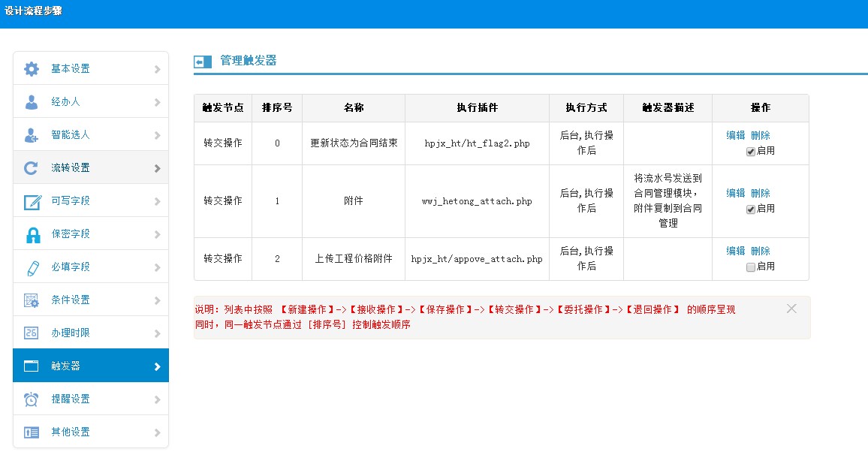The image size is (868, 461).
Task: Click the name cell 上传工程价格附件
Action: [354, 259]
